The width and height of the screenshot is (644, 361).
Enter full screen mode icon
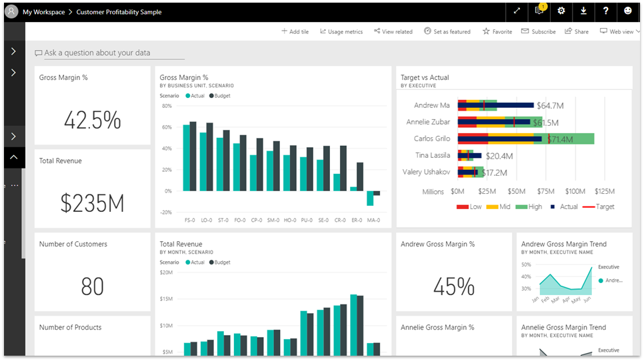pyautogui.click(x=517, y=11)
